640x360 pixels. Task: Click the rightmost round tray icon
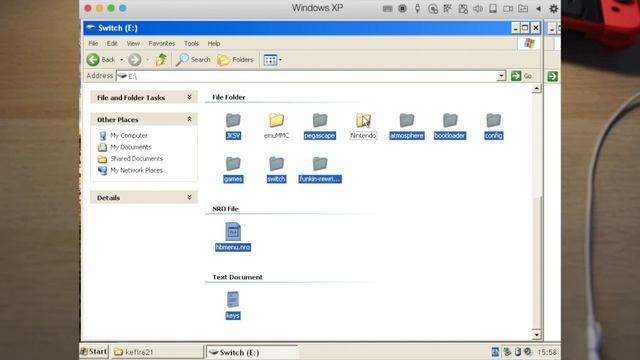[528, 352]
